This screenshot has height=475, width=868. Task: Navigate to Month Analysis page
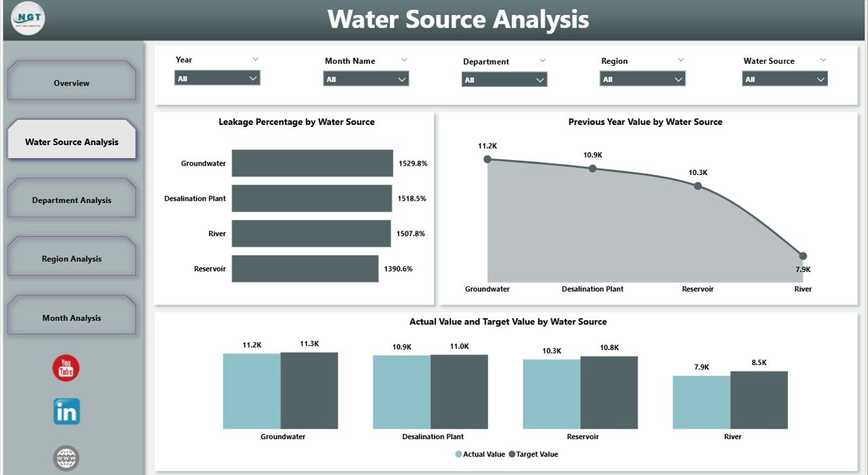(x=71, y=318)
